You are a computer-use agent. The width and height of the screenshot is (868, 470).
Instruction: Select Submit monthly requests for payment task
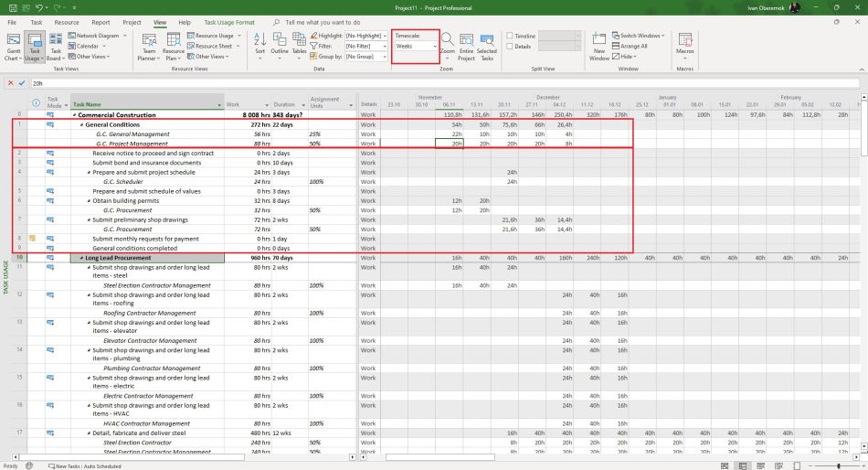click(145, 239)
